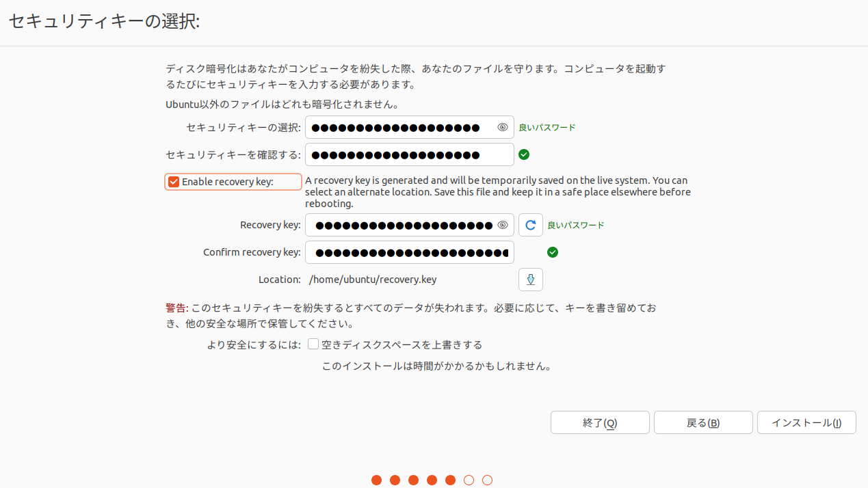Click the last hollow page indicator dot
The height and width of the screenshot is (488, 868).
click(487, 480)
